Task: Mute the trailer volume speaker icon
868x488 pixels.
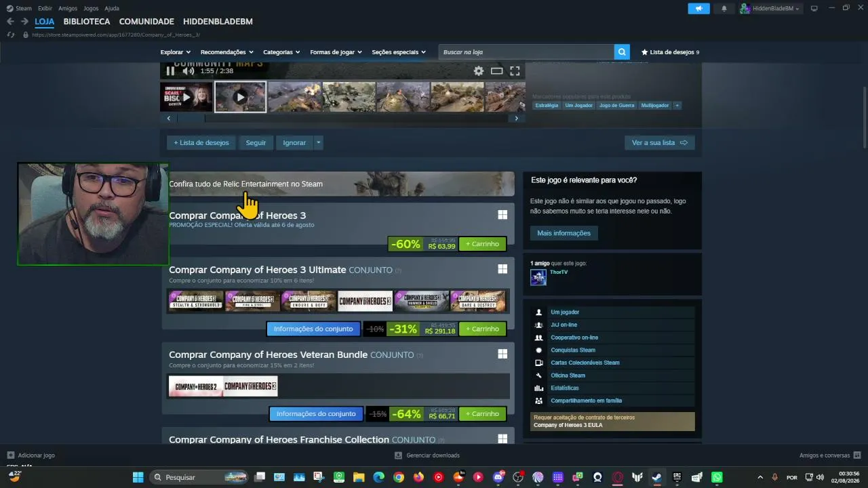Action: [189, 70]
